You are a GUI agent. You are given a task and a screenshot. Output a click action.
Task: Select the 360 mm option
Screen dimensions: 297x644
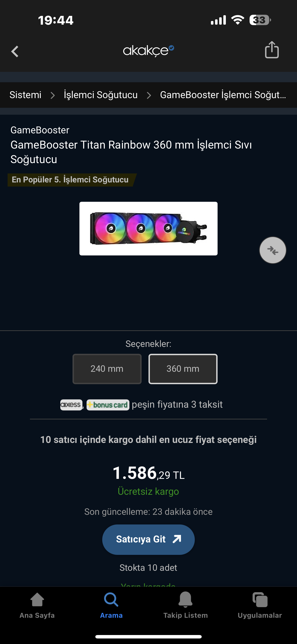tap(183, 369)
